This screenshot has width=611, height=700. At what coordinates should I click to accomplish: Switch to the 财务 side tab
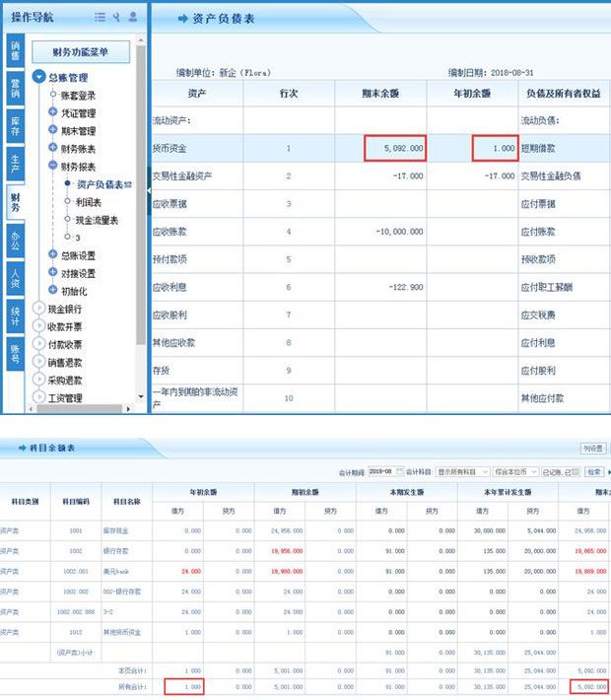pos(15,202)
